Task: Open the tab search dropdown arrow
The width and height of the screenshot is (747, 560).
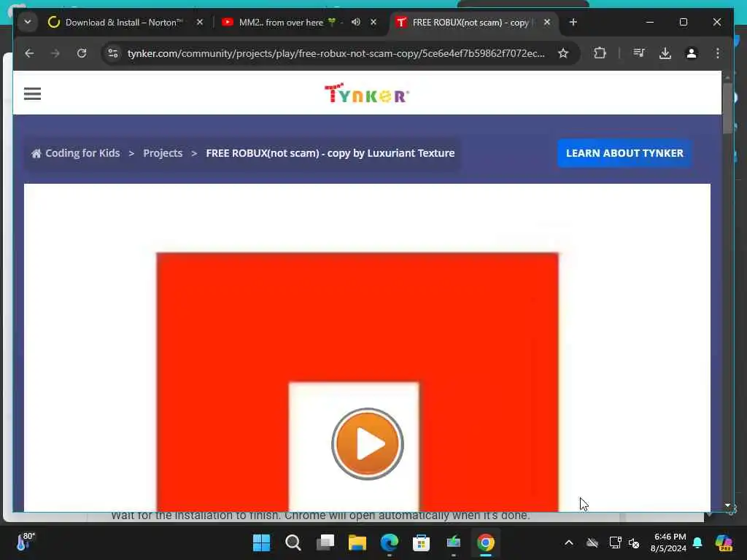Action: pyautogui.click(x=28, y=22)
